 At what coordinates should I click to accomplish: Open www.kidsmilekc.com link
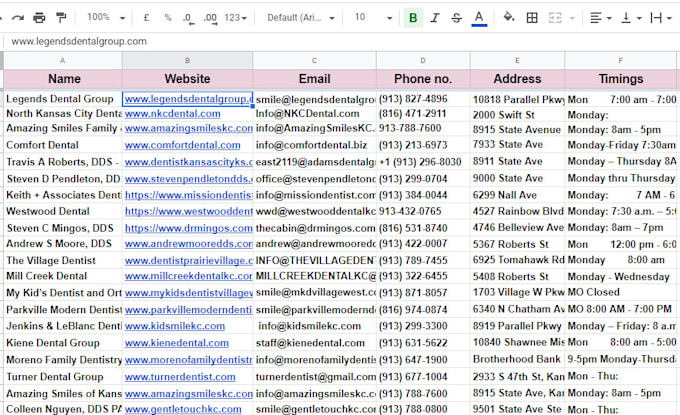(175, 326)
